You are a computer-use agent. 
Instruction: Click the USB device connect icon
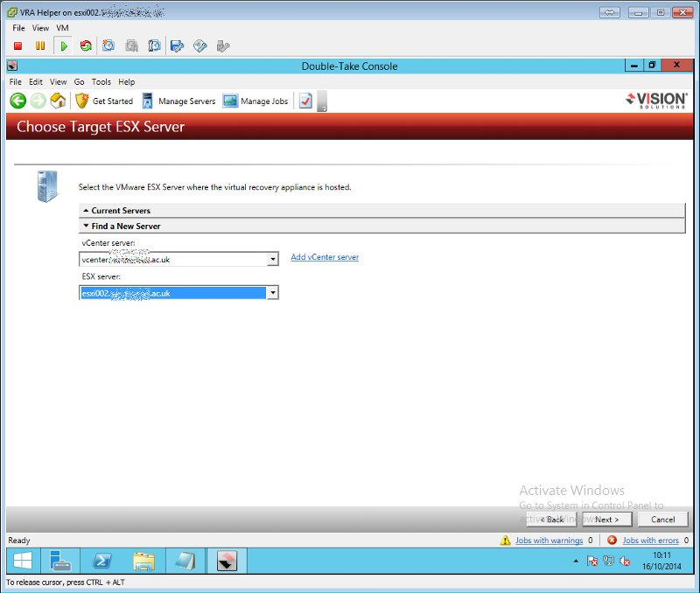coord(223,46)
